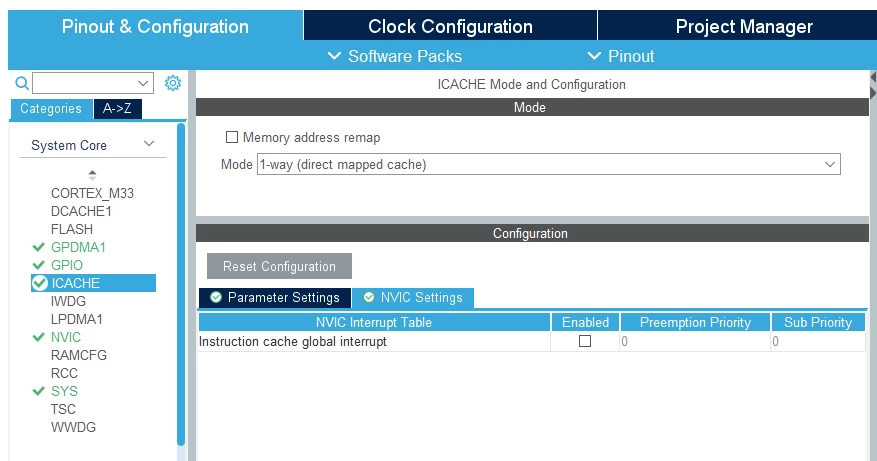The width and height of the screenshot is (877, 461).
Task: Click the peripheral list vertical scrollbar
Action: point(181,284)
